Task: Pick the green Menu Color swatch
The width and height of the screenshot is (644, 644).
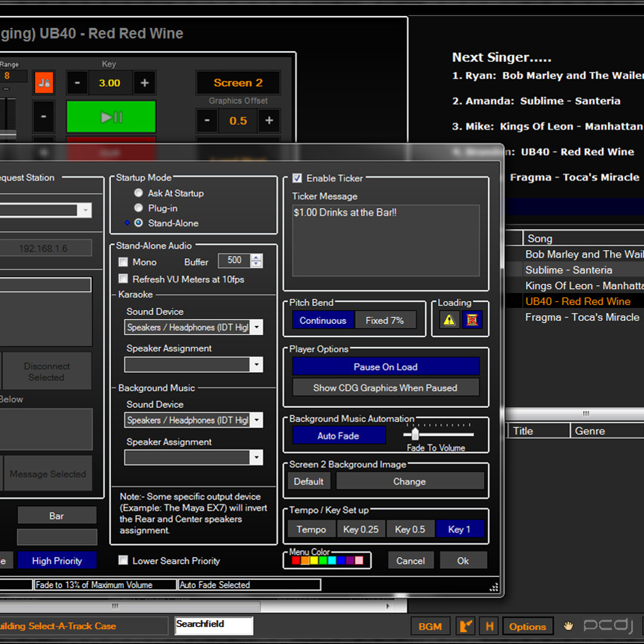Action: pyautogui.click(x=323, y=560)
